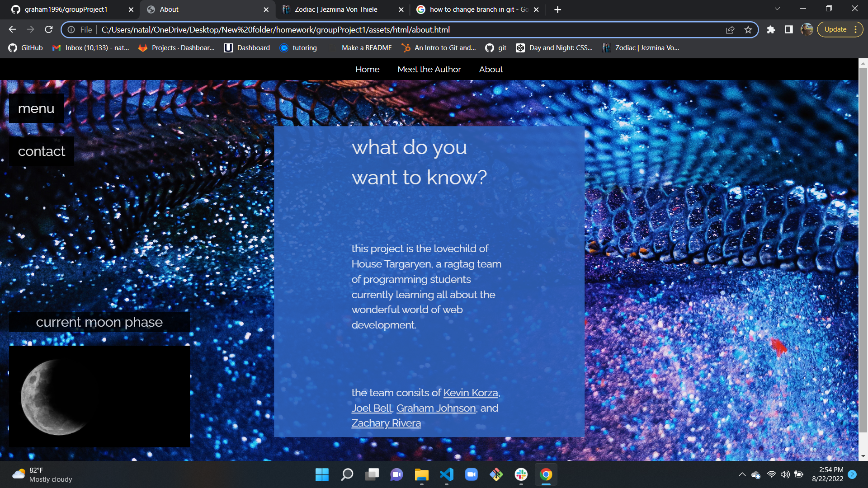Viewport: 868px width, 488px height.
Task: Open the tab search chevron
Action: tap(777, 9)
